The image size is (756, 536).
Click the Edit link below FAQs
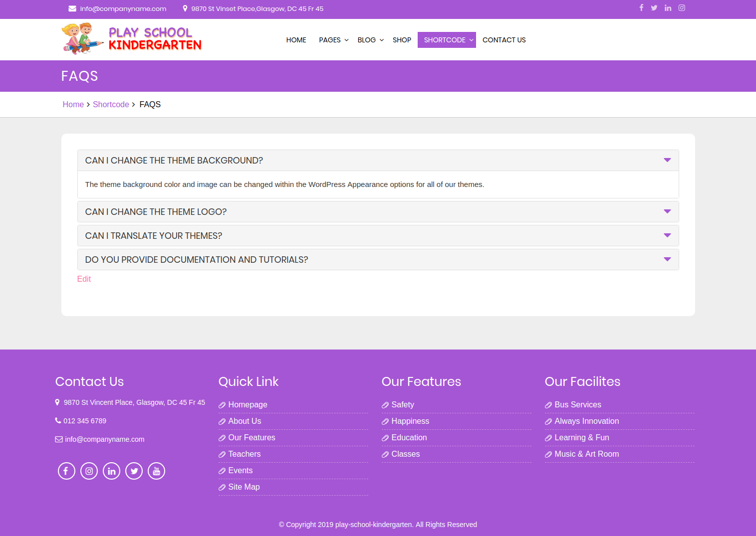tap(84, 279)
